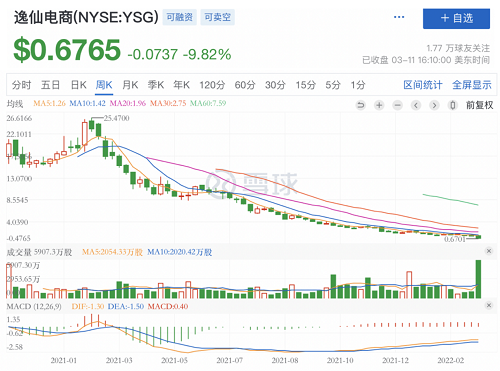Zoom in chart with plus icon

click(379, 105)
